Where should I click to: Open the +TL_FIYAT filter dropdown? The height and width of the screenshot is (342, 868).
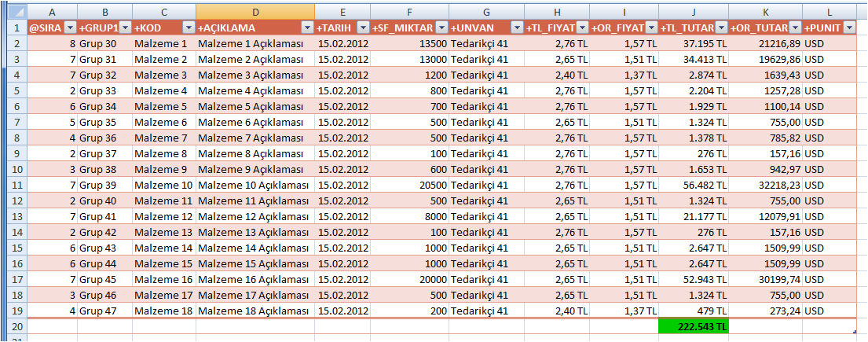(582, 28)
